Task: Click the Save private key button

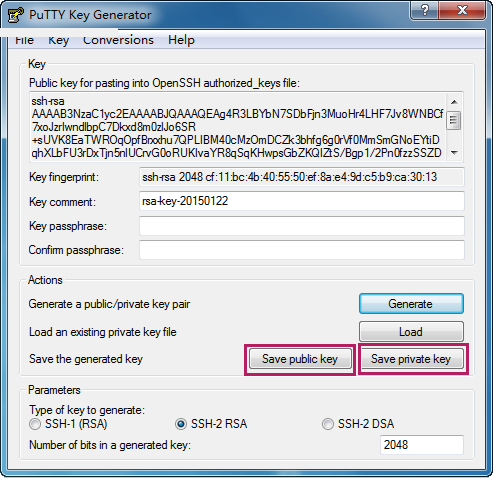Action: (411, 359)
